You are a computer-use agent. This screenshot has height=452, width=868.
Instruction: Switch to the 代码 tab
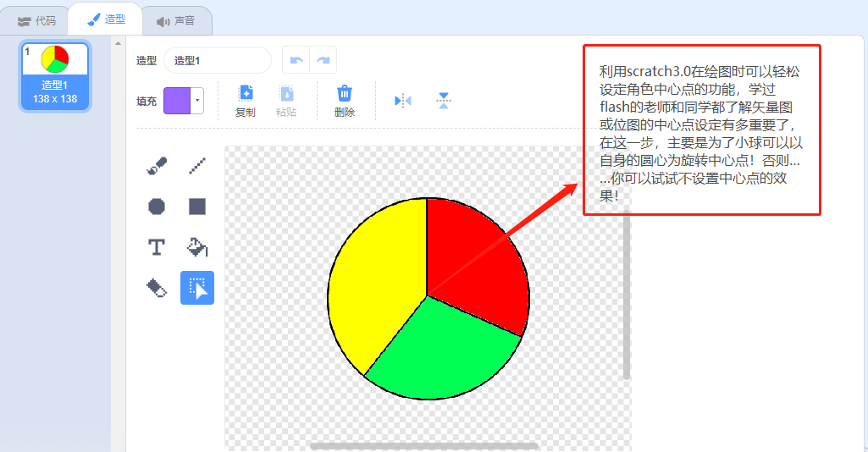tap(36, 21)
